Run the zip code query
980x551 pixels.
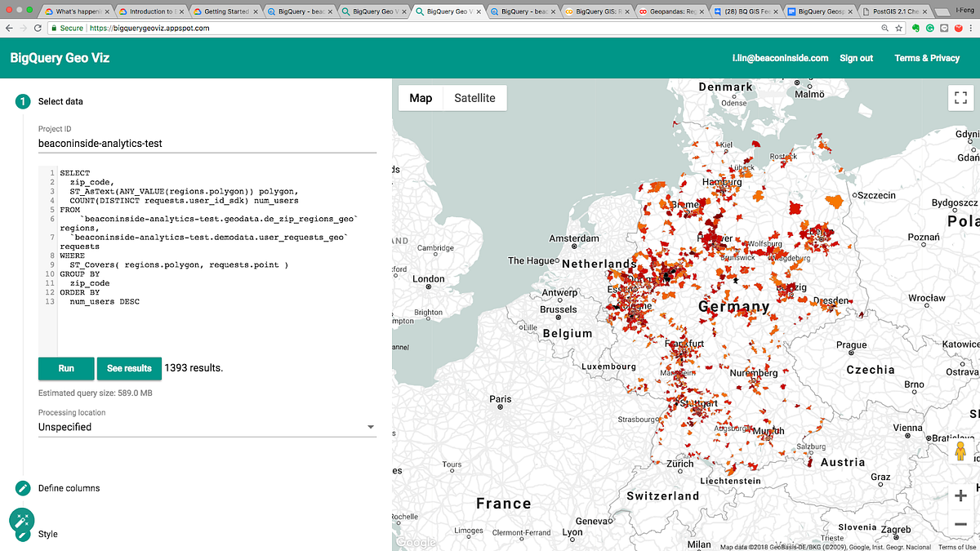click(65, 368)
